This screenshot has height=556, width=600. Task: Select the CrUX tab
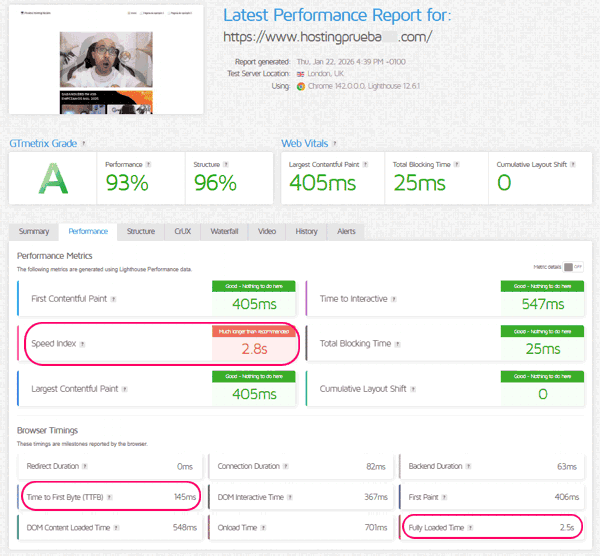click(183, 231)
